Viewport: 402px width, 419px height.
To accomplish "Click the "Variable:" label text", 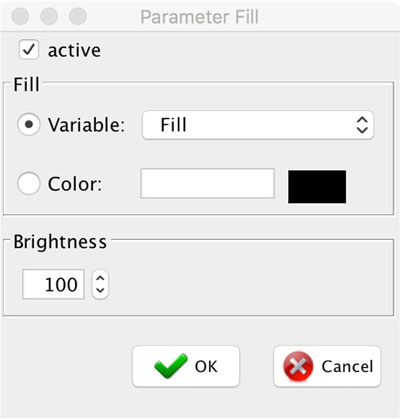I will 86,125.
